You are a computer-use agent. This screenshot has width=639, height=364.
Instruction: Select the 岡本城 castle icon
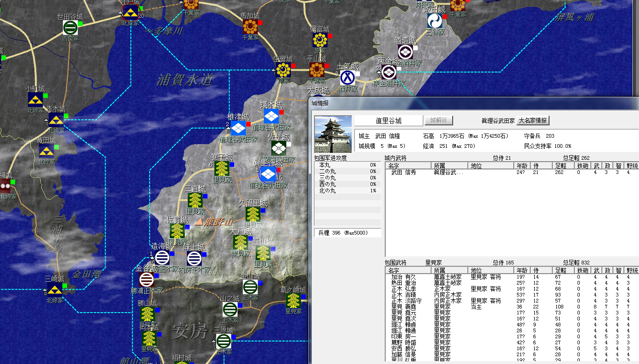coord(149,338)
